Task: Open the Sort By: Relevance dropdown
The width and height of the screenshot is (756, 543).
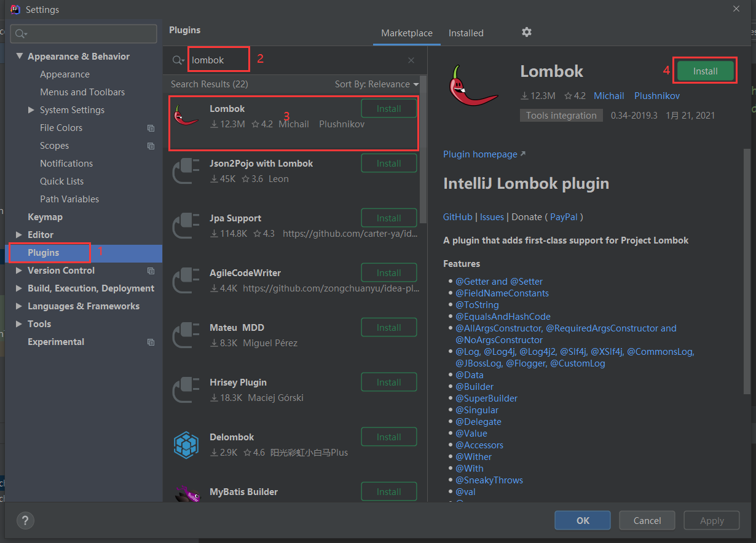Action: pyautogui.click(x=377, y=84)
